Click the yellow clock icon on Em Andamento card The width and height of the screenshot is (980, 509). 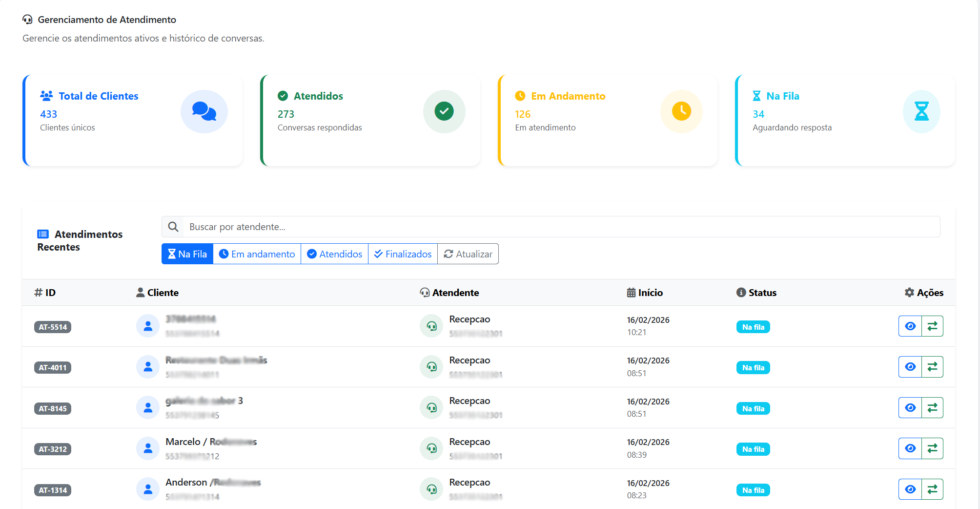[x=681, y=111]
